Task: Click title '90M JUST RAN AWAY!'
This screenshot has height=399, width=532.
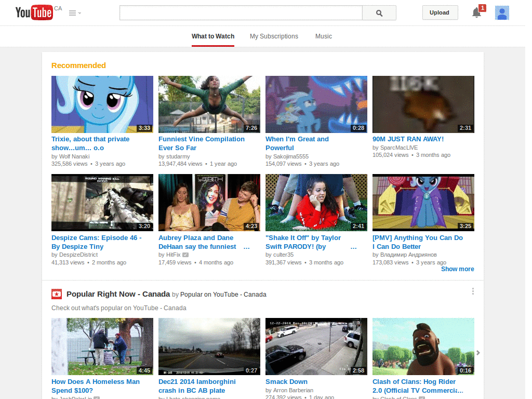Action: tap(408, 139)
